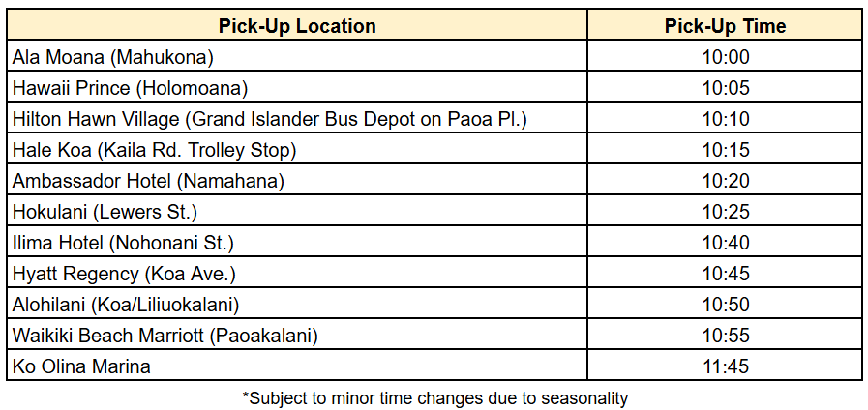This screenshot has height=410, width=868.
Task: Select the 11:45 pick-up time
Action: (725, 366)
